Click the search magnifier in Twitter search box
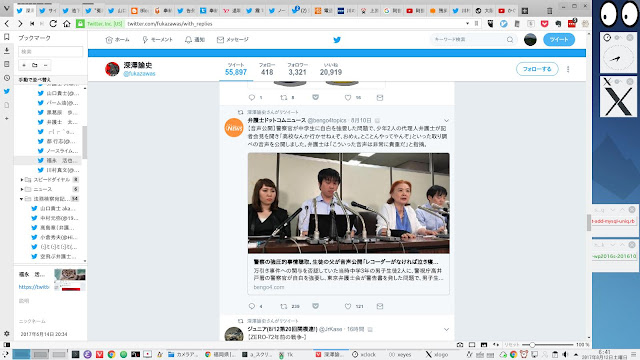This screenshot has height=360, width=640. pos(510,40)
